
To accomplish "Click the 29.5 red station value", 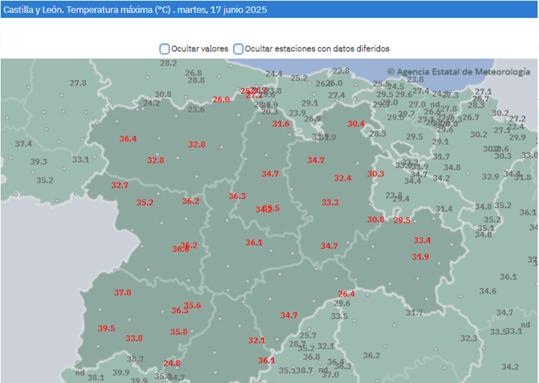I will (x=402, y=220).
